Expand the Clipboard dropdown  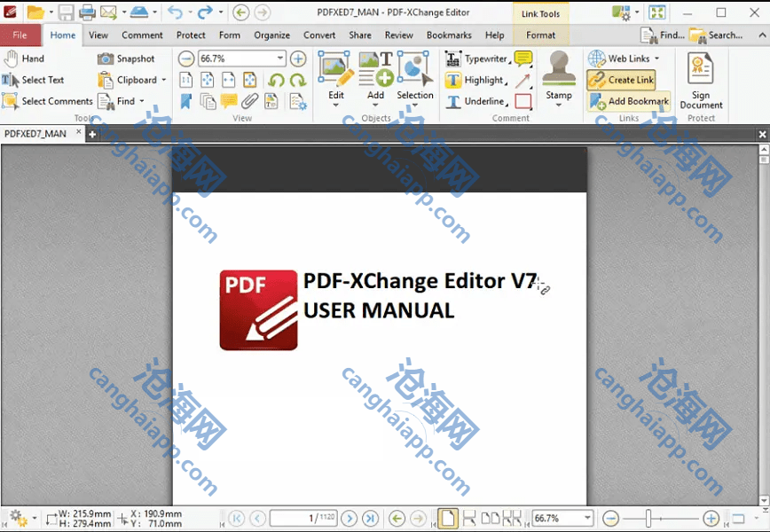[164, 80]
